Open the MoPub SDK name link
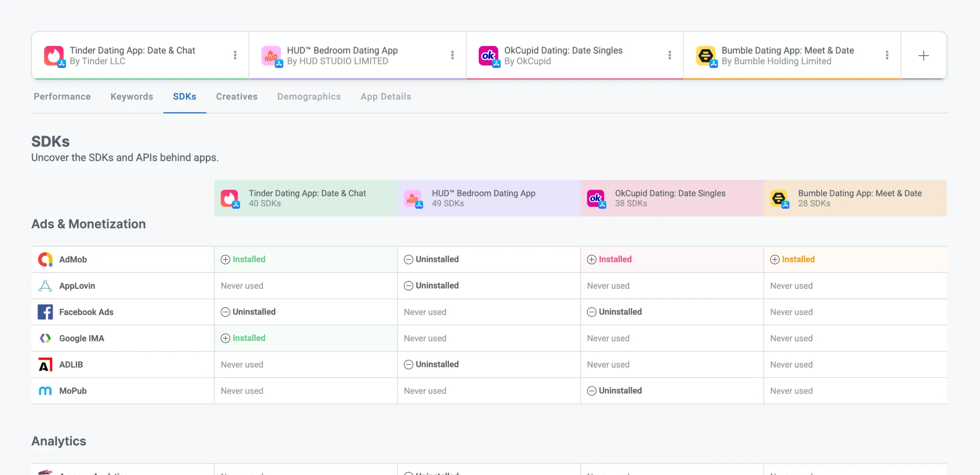Viewport: 980px width, 475px height. [x=73, y=391]
